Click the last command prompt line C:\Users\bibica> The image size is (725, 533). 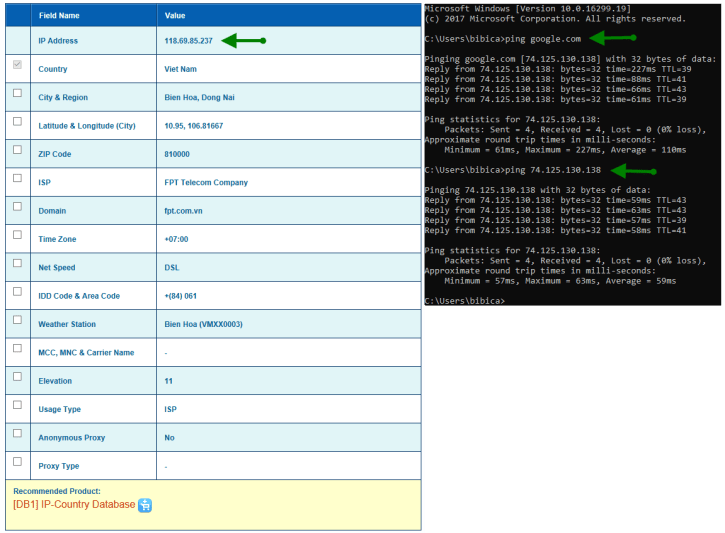(x=465, y=300)
